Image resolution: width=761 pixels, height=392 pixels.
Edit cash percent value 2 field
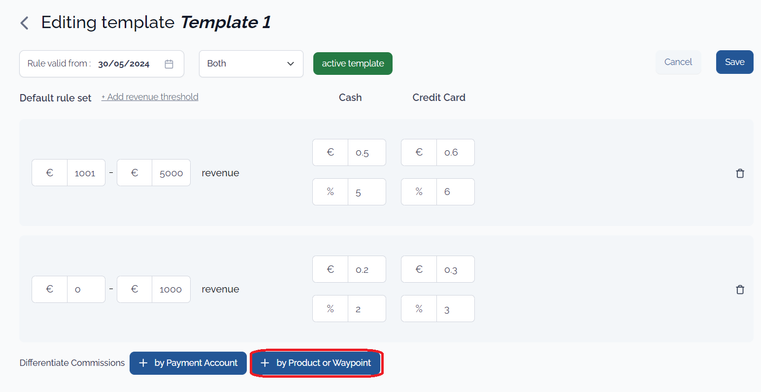[367, 309]
